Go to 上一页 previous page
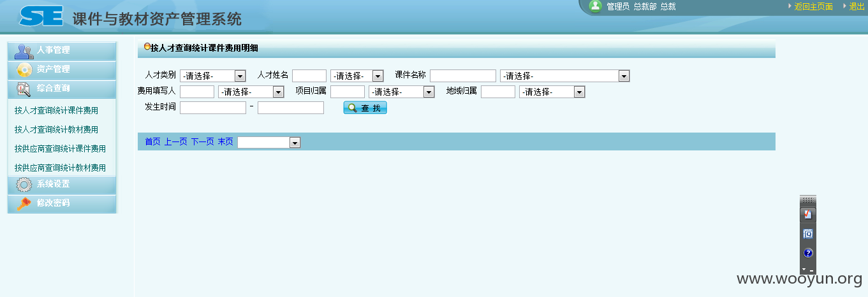 176,141
